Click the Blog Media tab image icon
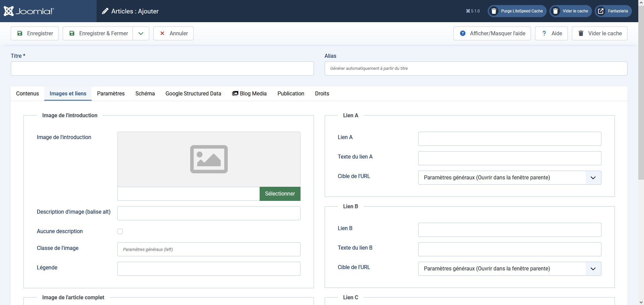This screenshot has height=305, width=644. click(x=235, y=93)
